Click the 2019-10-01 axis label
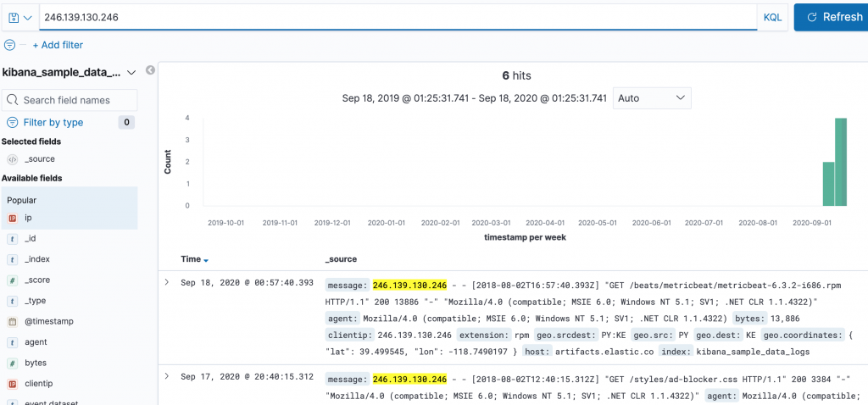Image resolution: width=868 pixels, height=405 pixels. tap(225, 223)
